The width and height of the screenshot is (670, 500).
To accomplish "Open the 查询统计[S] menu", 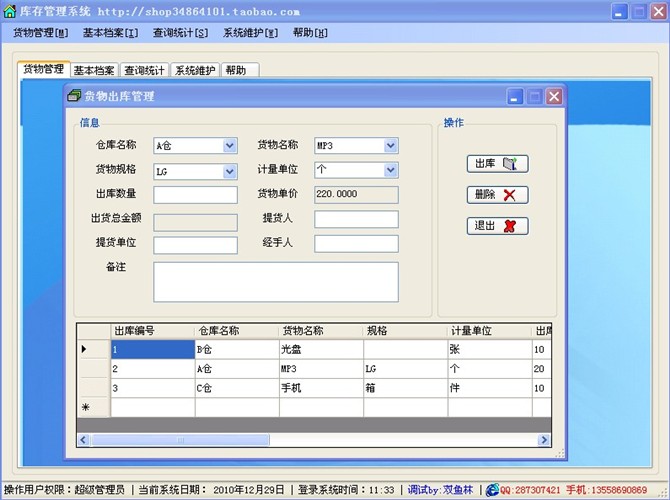I will (180, 33).
